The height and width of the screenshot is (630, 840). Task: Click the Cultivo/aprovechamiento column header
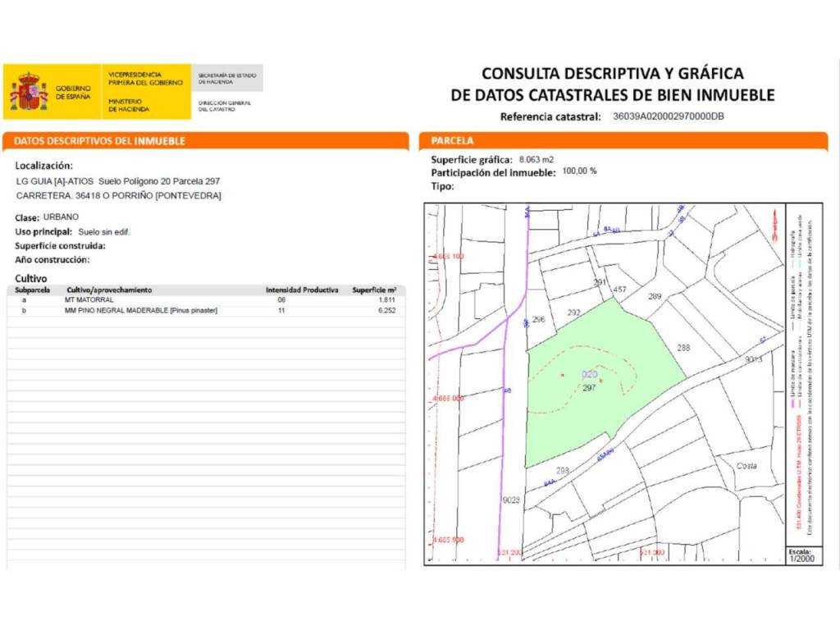point(109,290)
